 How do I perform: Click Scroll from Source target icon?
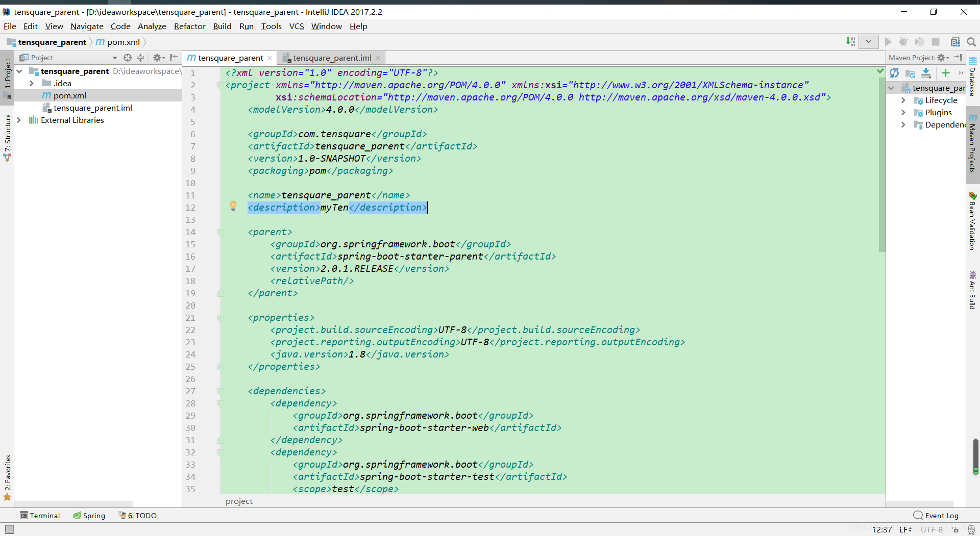coord(128,58)
